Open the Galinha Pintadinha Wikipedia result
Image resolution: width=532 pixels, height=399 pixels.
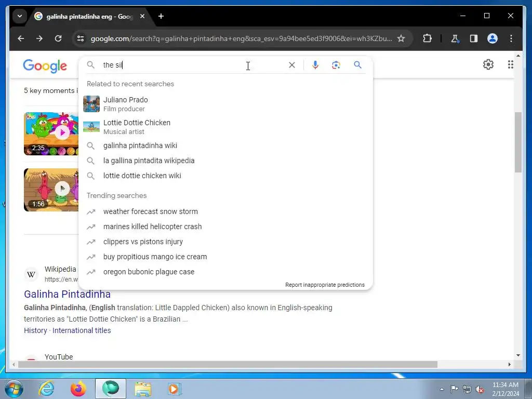coord(67,294)
